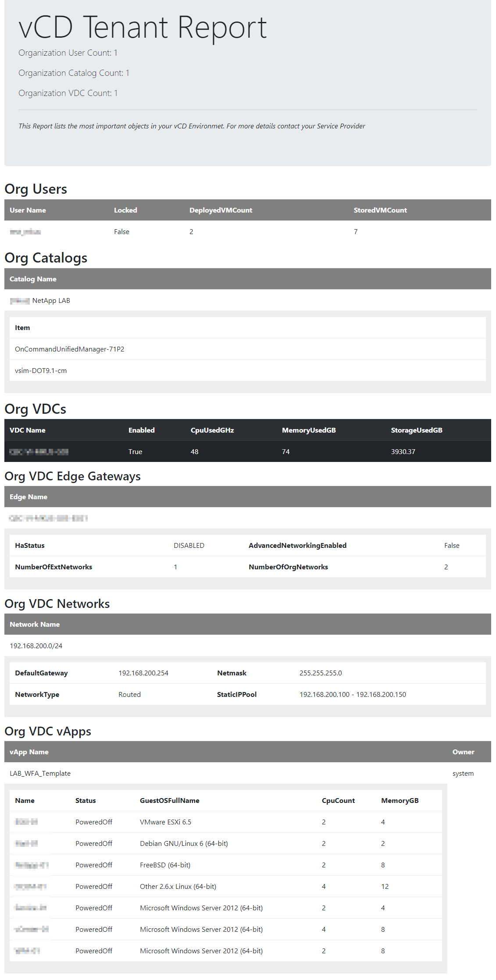
Task: Select the OnCommandUnifiedManager-71P2 catalog item
Action: (x=69, y=349)
